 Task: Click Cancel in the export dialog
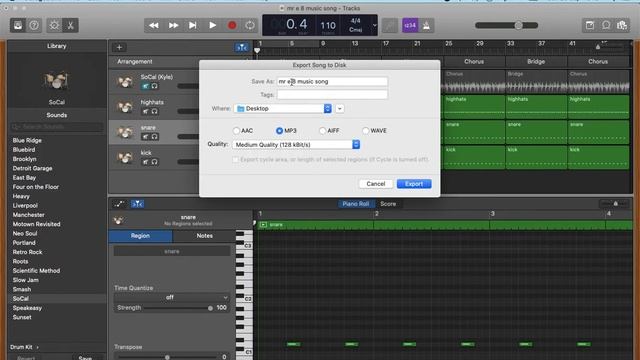(x=376, y=184)
